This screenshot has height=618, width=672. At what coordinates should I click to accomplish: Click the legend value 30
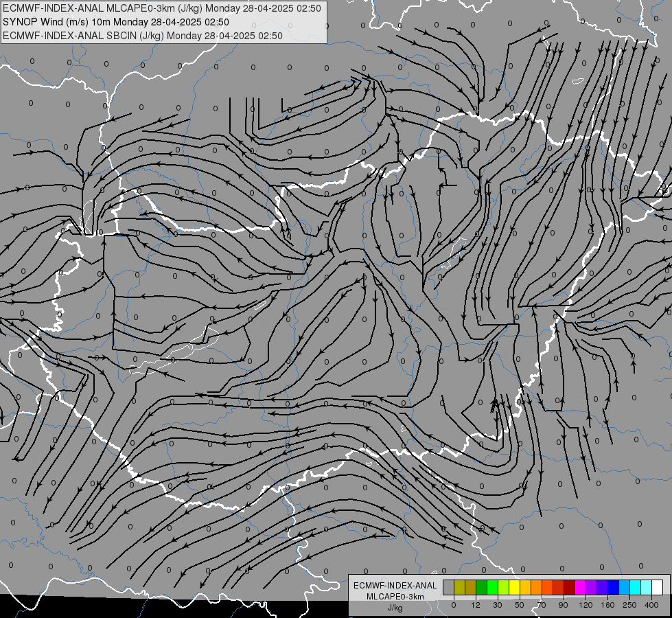click(x=498, y=605)
